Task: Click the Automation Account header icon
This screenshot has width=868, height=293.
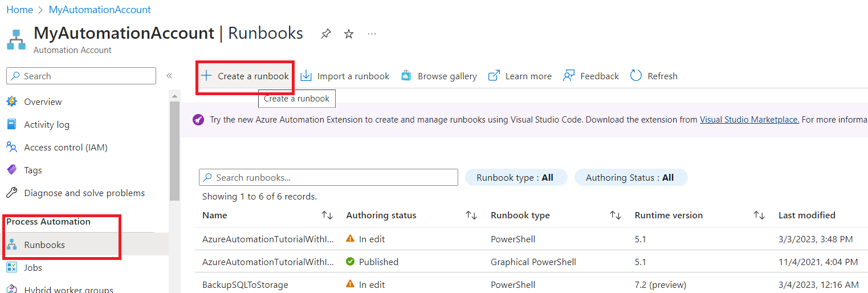Action: pos(17,40)
